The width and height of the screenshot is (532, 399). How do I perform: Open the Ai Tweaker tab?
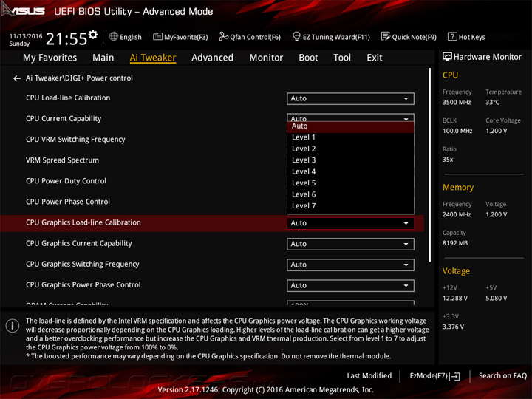tap(153, 58)
